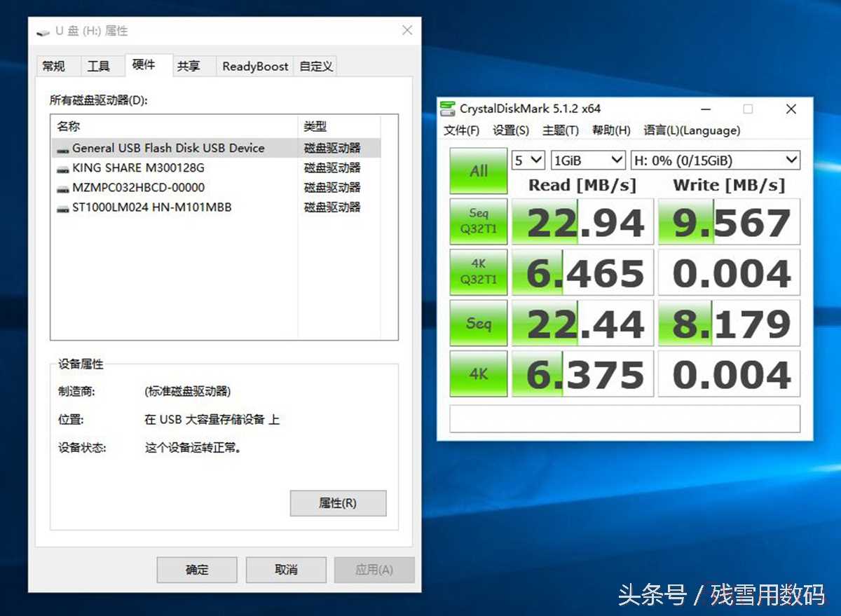Click the 属性(R) button
This screenshot has height=616, width=841.
[x=338, y=503]
